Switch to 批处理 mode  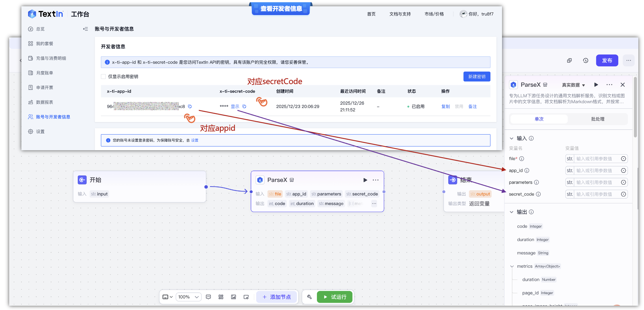click(x=597, y=119)
